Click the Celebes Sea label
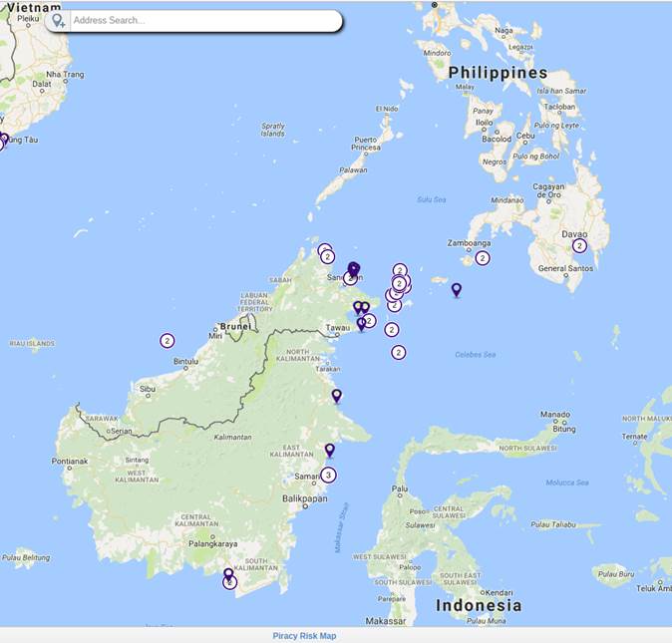The height and width of the screenshot is (643, 672). (x=475, y=354)
